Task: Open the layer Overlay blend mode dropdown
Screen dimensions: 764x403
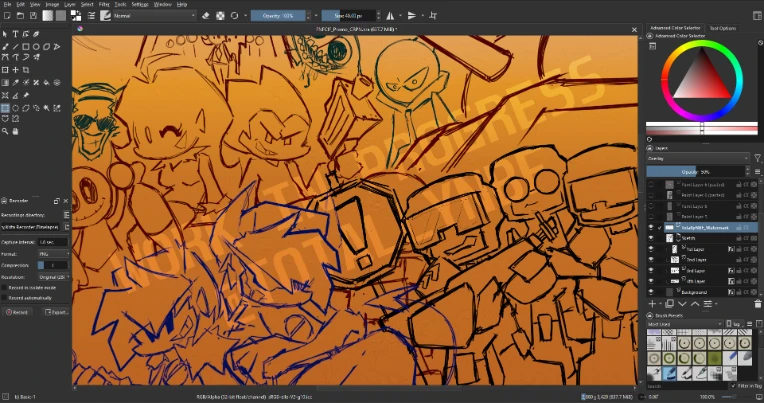Action: pyautogui.click(x=698, y=158)
